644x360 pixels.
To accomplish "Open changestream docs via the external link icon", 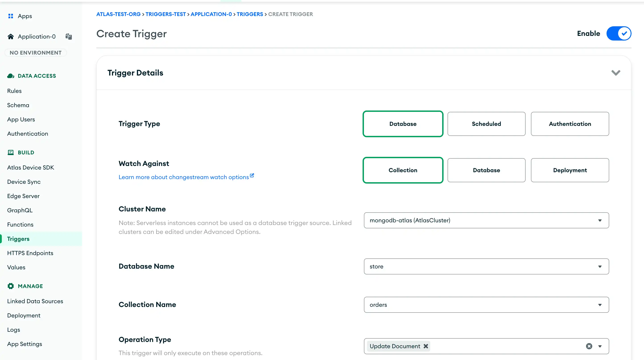I will (252, 175).
